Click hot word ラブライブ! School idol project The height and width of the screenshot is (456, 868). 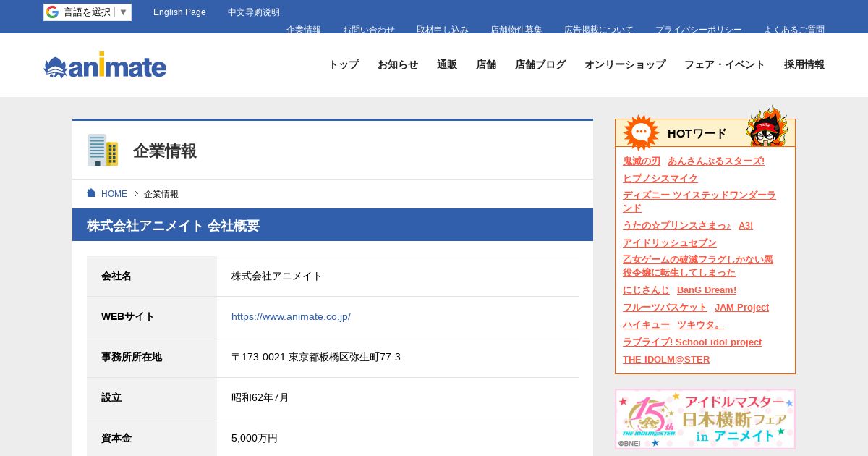point(692,342)
